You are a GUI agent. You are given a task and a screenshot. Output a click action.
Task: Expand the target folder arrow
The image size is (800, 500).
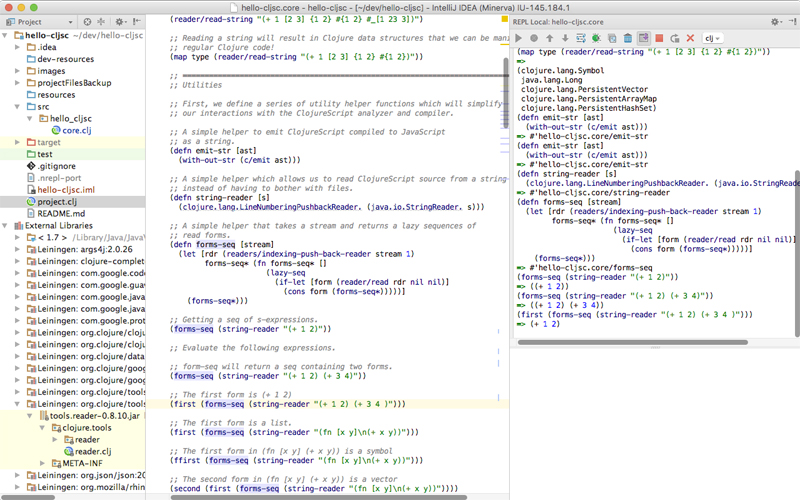click(x=17, y=142)
